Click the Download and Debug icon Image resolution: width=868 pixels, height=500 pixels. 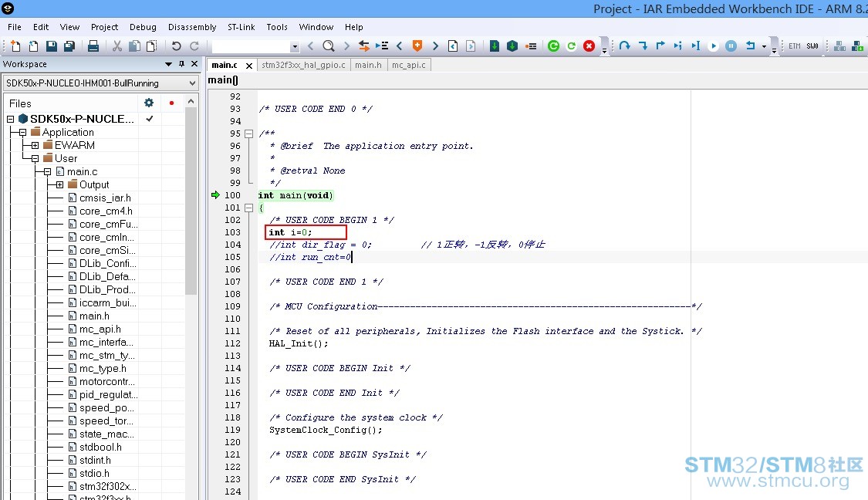[495, 46]
